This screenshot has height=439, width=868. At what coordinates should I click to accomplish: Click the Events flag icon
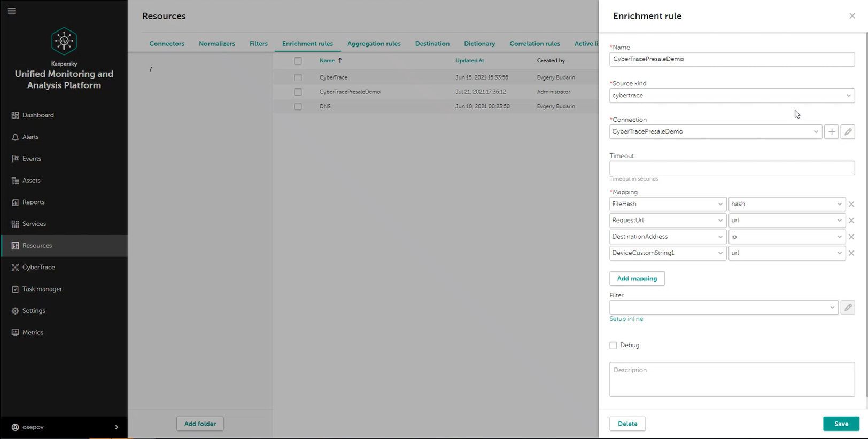pos(15,159)
